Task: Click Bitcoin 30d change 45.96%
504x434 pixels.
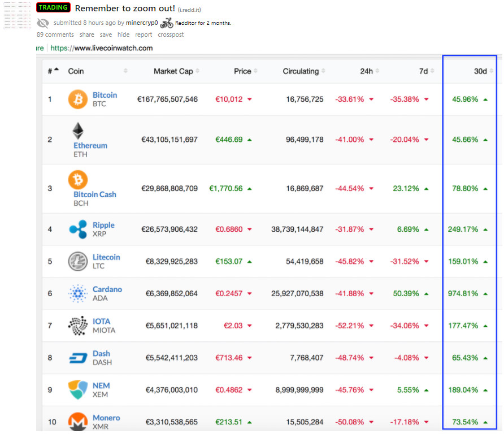Action: tap(465, 99)
